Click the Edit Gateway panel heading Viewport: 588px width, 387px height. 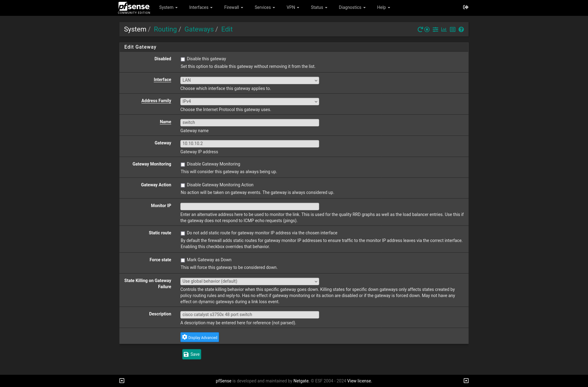click(x=140, y=47)
